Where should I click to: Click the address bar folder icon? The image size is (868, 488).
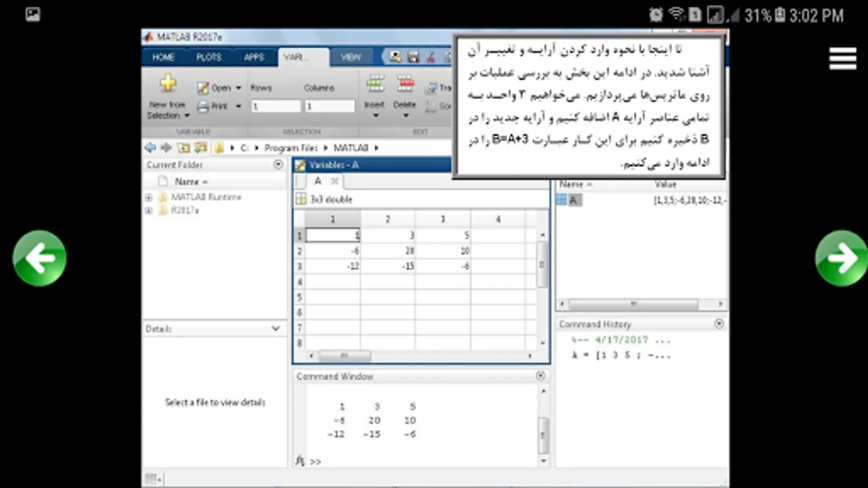pyautogui.click(x=219, y=147)
